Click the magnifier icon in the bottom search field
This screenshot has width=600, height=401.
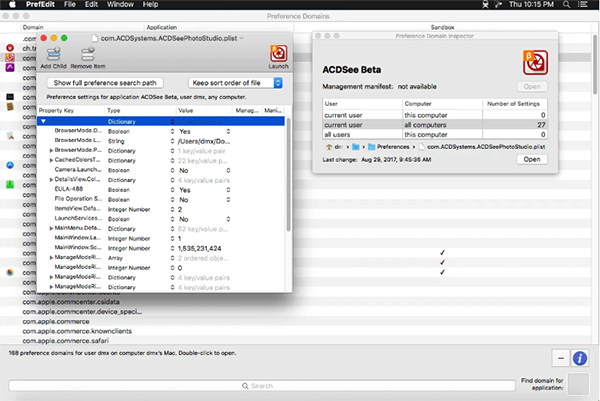[x=245, y=386]
